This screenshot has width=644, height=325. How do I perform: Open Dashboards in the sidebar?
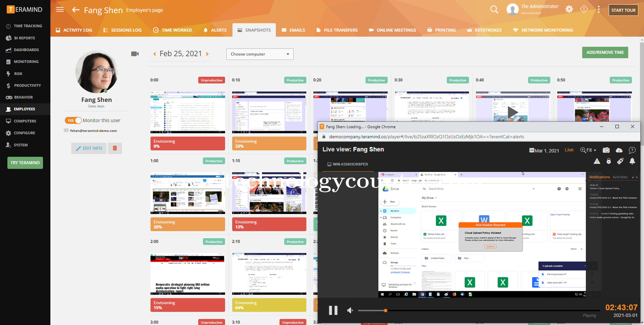click(25, 50)
